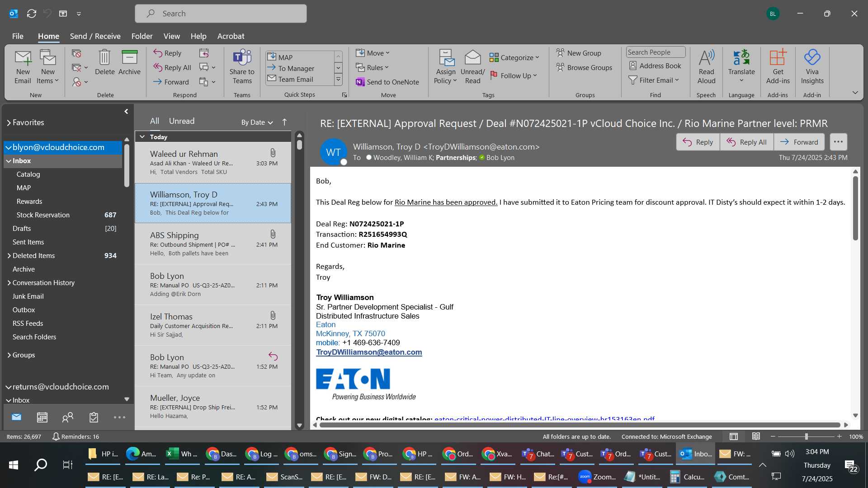Open Windows Search on taskbar

[41, 465]
